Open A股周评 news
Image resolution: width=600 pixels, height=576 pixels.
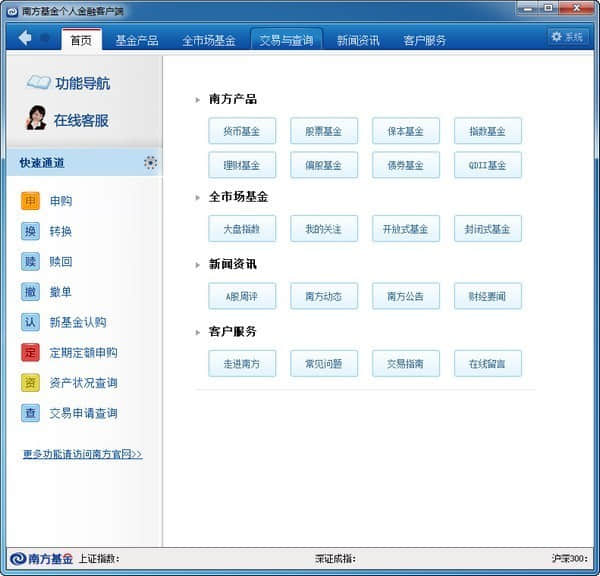[242, 296]
